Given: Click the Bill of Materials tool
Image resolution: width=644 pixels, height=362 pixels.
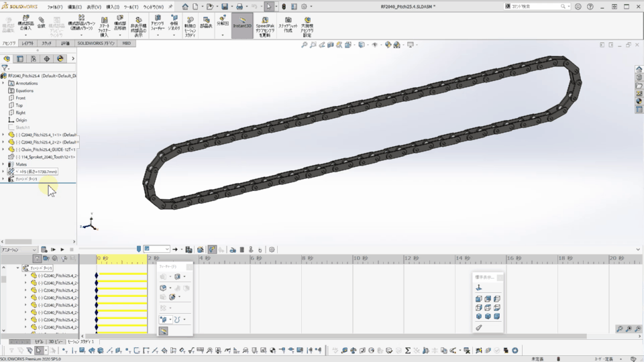Looking at the screenshot, I should 206,23.
